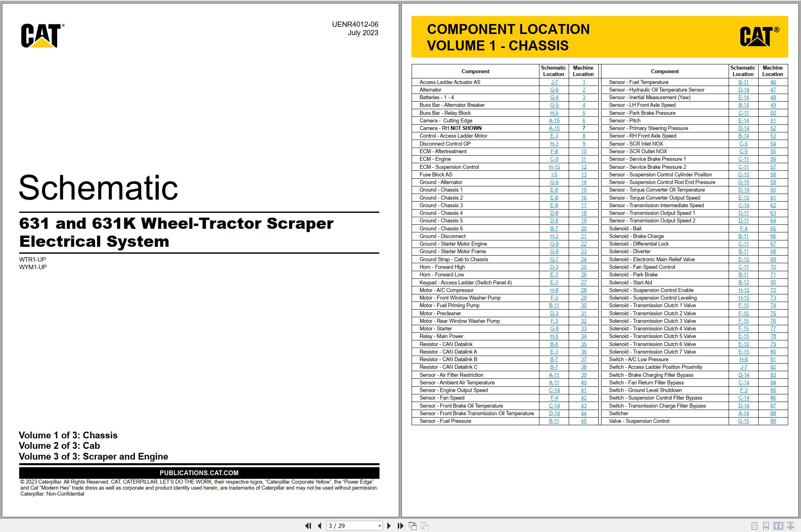Open machine location 42 for Fan Speed Sensor

(584, 398)
